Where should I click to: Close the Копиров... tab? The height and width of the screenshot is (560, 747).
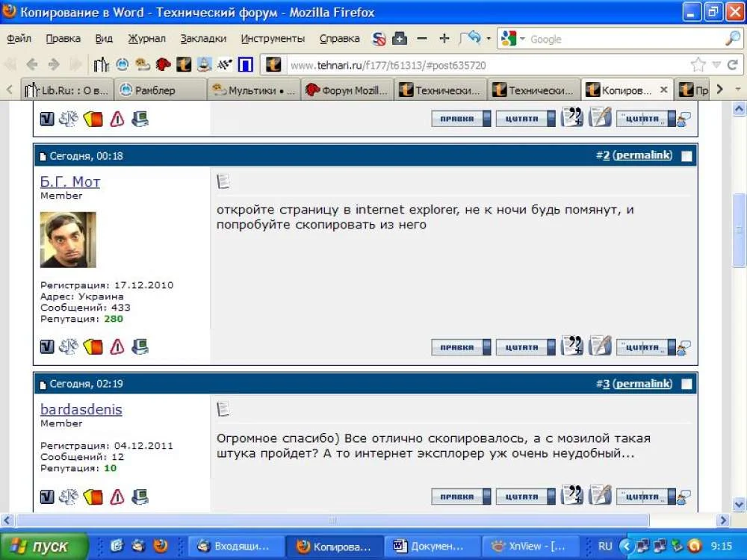pos(663,90)
